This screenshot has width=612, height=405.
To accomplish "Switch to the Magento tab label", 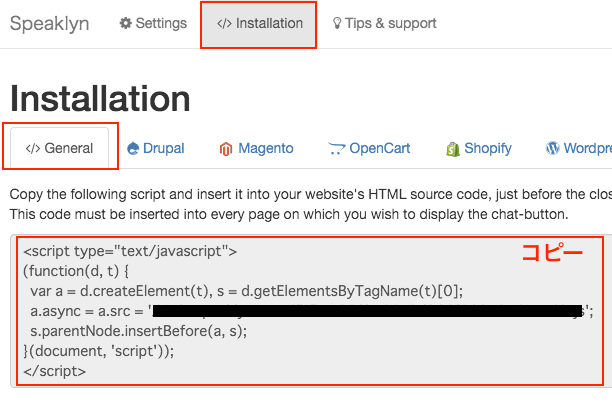I will 265,148.
